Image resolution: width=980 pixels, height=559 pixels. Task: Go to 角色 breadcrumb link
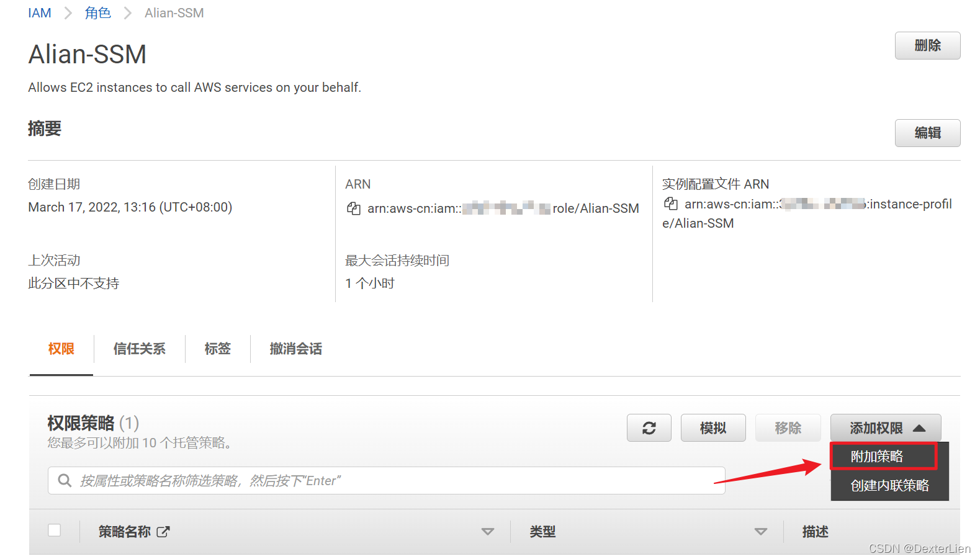pyautogui.click(x=98, y=13)
